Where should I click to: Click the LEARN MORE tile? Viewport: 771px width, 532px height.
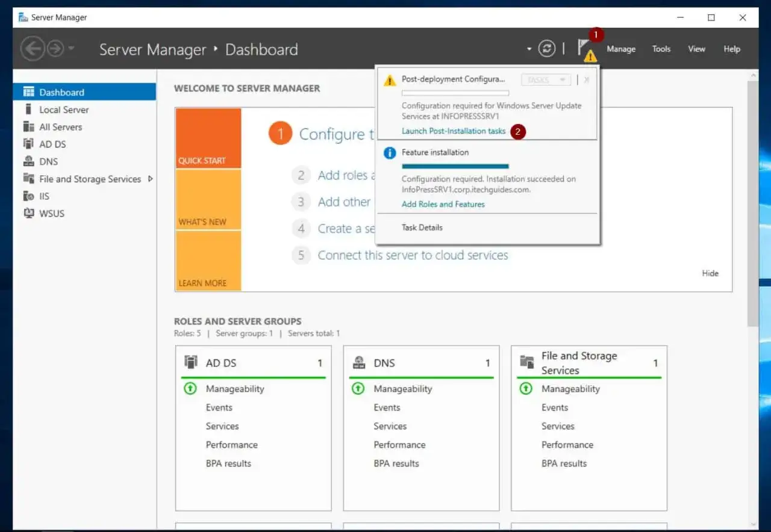[x=208, y=261]
